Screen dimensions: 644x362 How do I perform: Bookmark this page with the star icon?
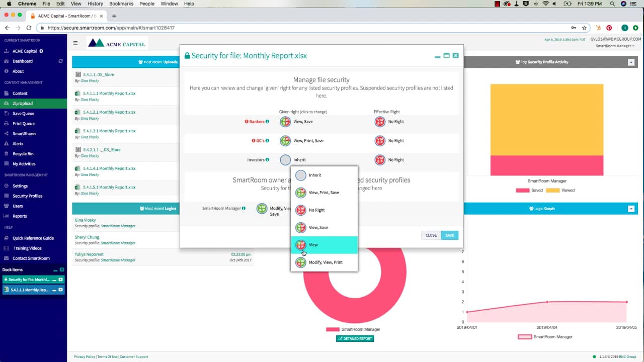[x=584, y=28]
